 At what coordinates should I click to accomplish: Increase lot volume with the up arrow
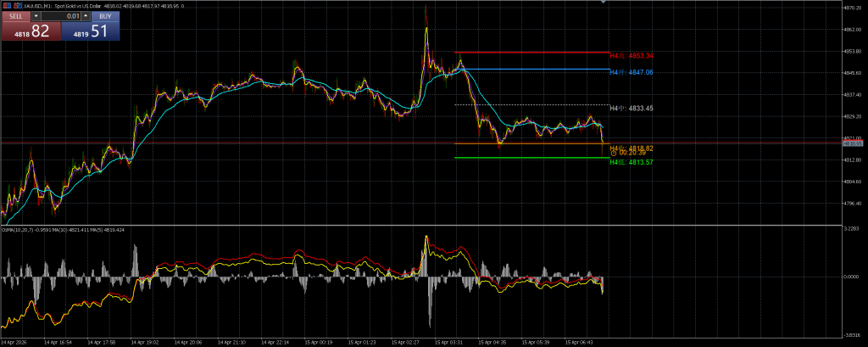point(86,16)
